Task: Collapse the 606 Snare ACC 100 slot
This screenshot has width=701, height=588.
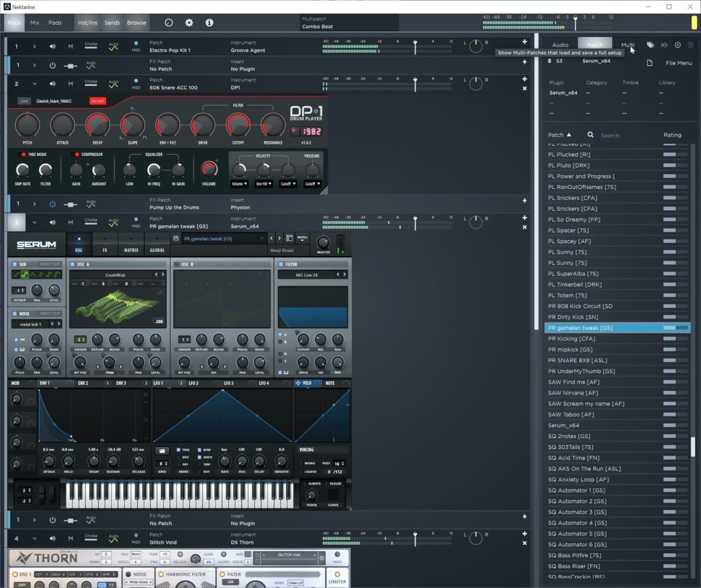Action: [x=34, y=84]
